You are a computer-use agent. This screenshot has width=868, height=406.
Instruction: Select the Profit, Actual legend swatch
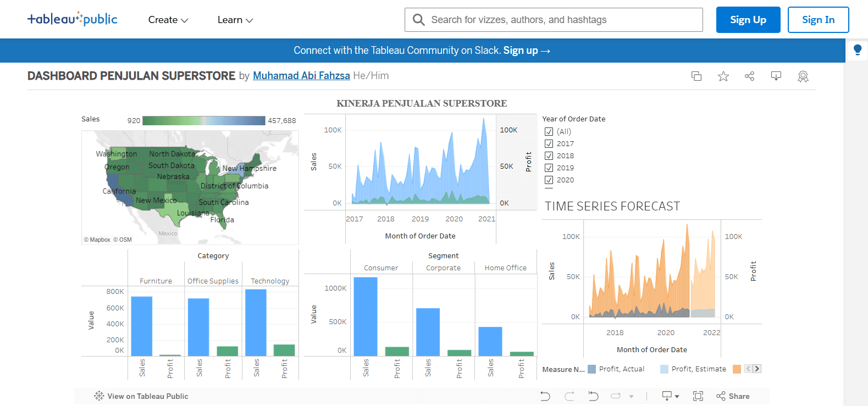592,369
